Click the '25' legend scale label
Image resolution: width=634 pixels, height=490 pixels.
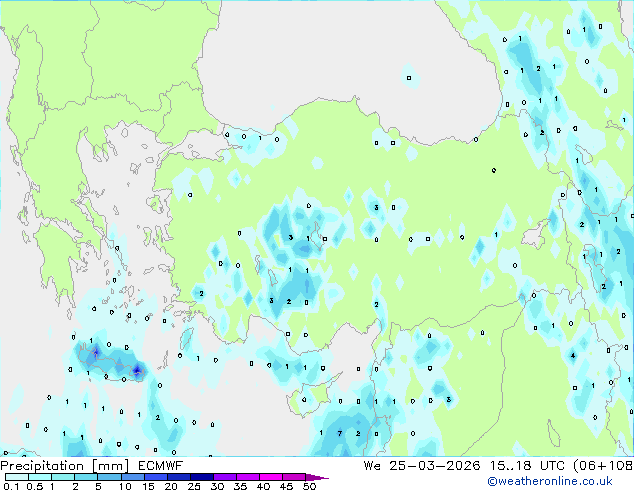tap(194, 486)
